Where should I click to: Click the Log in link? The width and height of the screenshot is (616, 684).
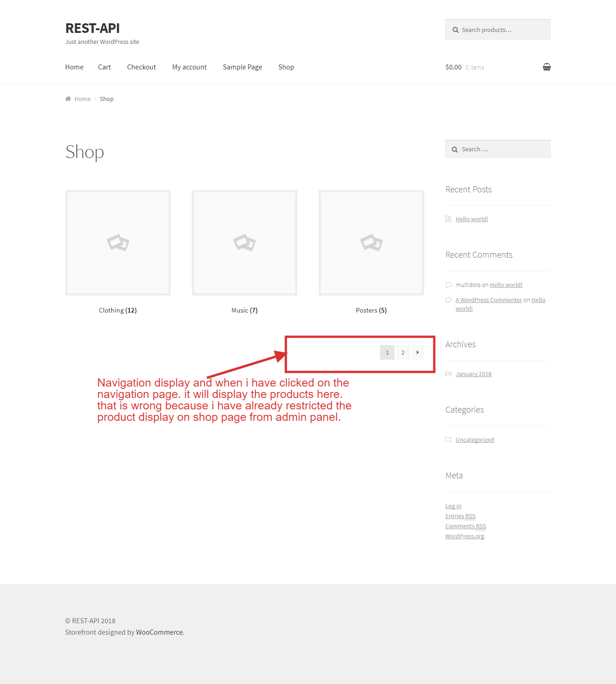point(453,506)
